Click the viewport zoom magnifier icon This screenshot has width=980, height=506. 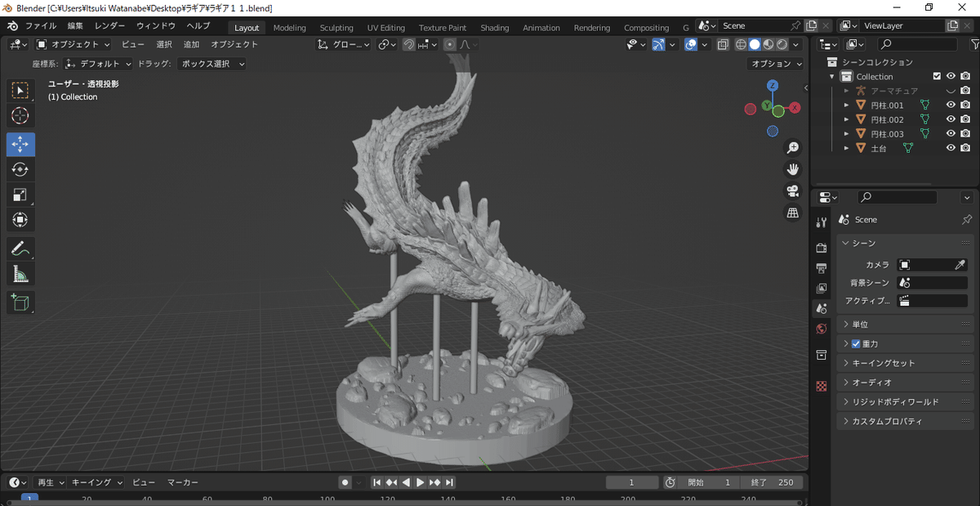coord(792,148)
